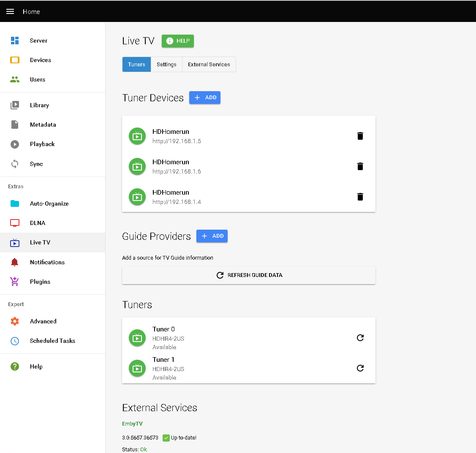Click green TV icon beside Tuner 0
Image resolution: width=476 pixels, height=453 pixels.
[x=137, y=338]
